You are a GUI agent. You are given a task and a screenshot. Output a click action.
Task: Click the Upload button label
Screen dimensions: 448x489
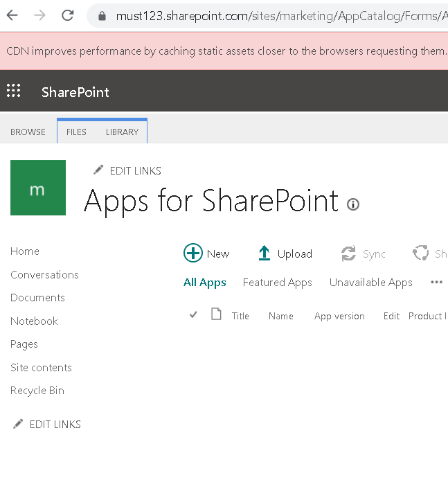(x=295, y=254)
